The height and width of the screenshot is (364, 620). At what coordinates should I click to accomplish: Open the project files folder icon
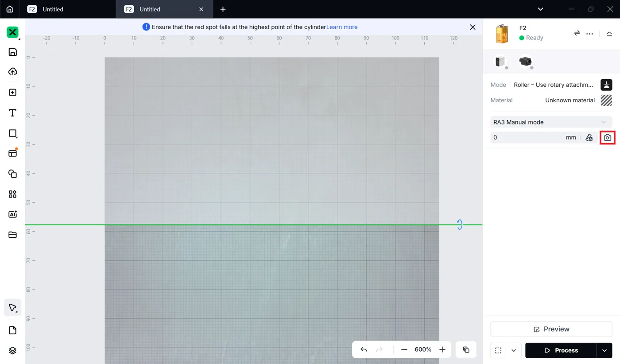pos(13,235)
